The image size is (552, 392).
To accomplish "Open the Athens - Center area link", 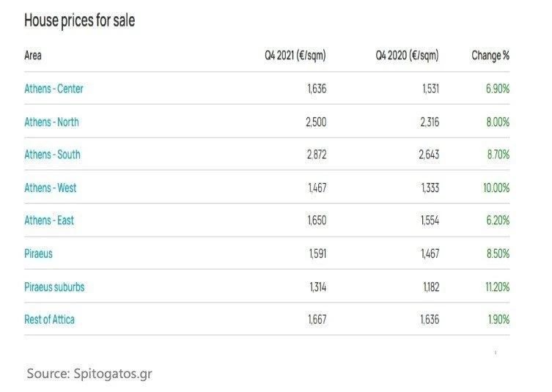I will pyautogui.click(x=54, y=89).
